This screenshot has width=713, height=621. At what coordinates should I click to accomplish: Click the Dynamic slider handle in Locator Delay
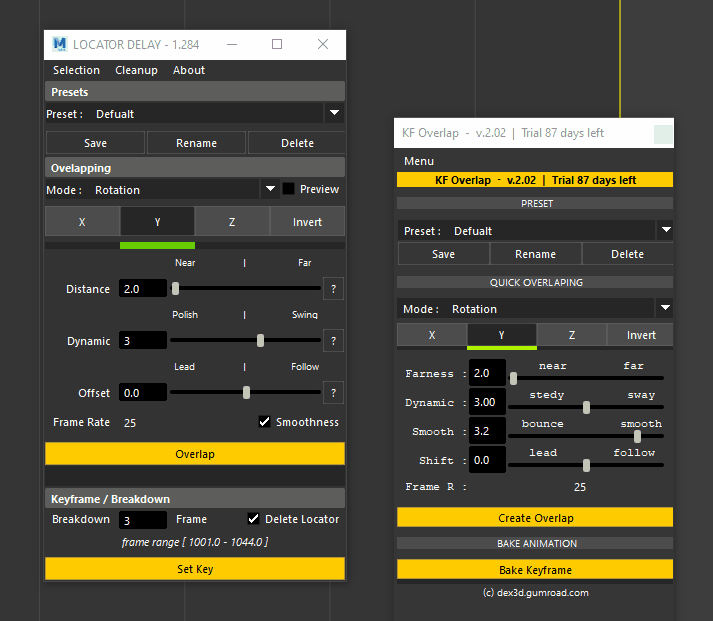pos(261,340)
